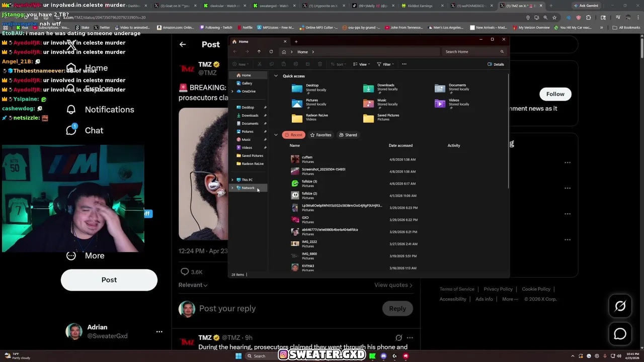
Task: Click the Post button in X sidebar
Action: [109, 280]
